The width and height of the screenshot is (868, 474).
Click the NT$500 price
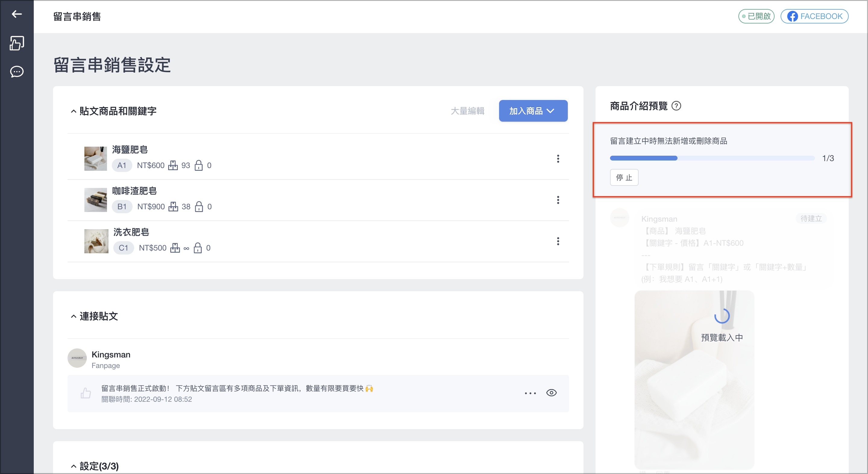(153, 248)
